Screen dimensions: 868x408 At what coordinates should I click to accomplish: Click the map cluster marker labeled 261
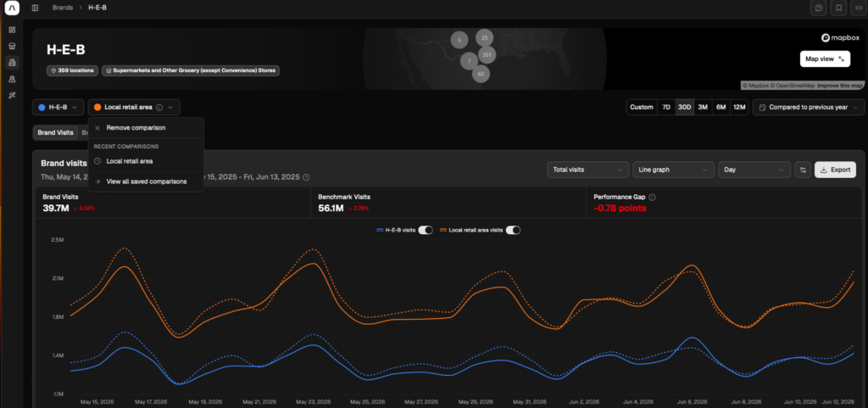(x=487, y=55)
